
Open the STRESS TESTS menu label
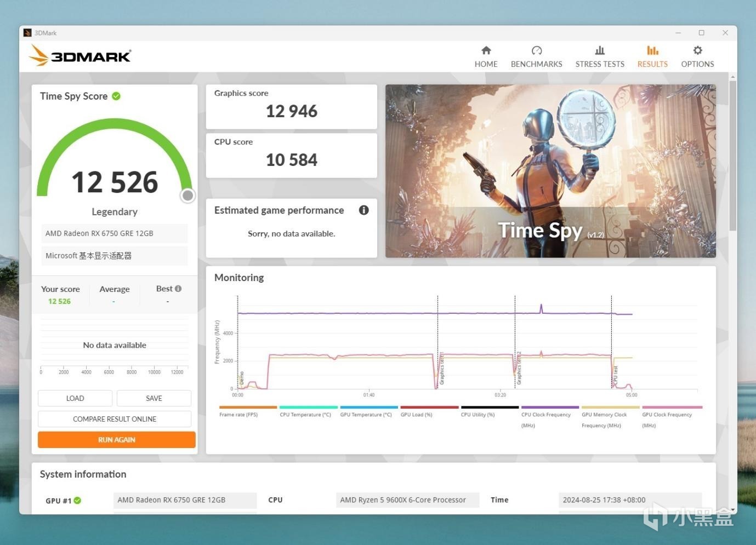pyautogui.click(x=600, y=64)
